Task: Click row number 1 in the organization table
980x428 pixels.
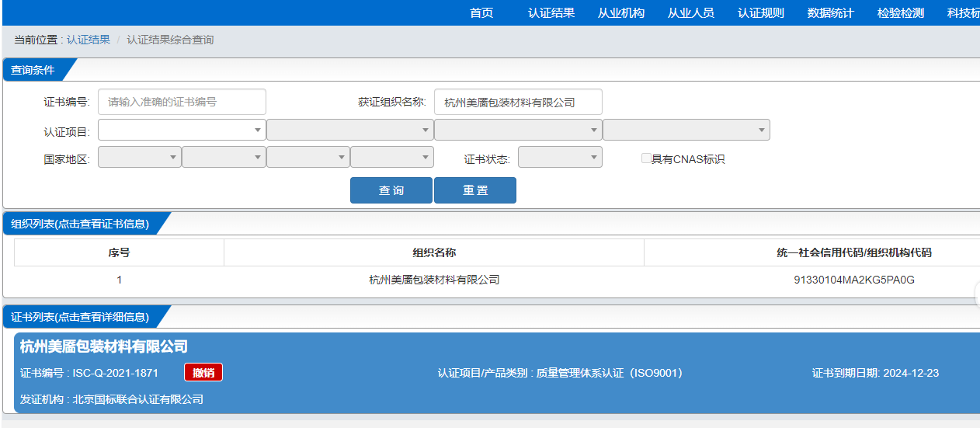Action: click(119, 280)
